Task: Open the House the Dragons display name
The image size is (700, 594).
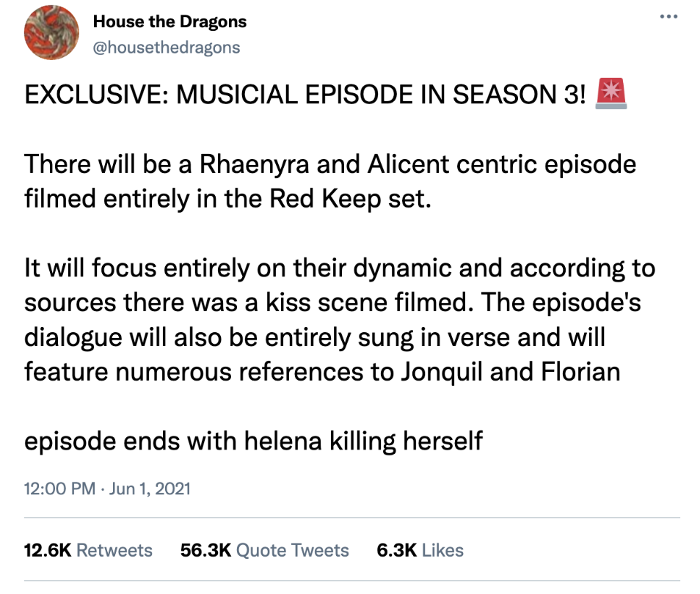Action: tap(169, 22)
